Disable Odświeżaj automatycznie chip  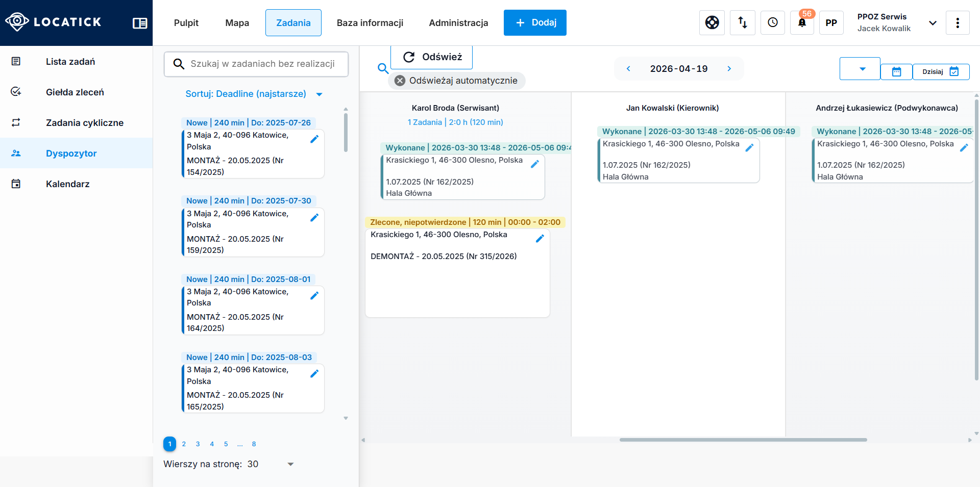coord(400,81)
